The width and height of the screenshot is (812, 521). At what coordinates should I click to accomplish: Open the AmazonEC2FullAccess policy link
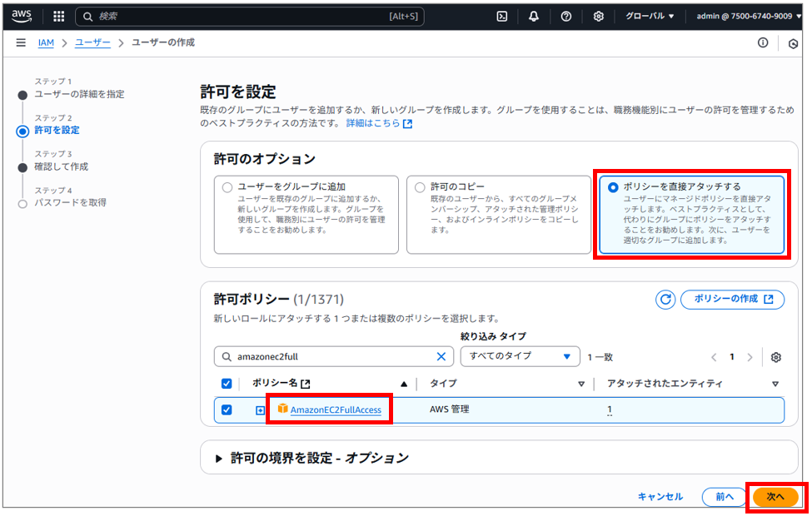point(336,409)
